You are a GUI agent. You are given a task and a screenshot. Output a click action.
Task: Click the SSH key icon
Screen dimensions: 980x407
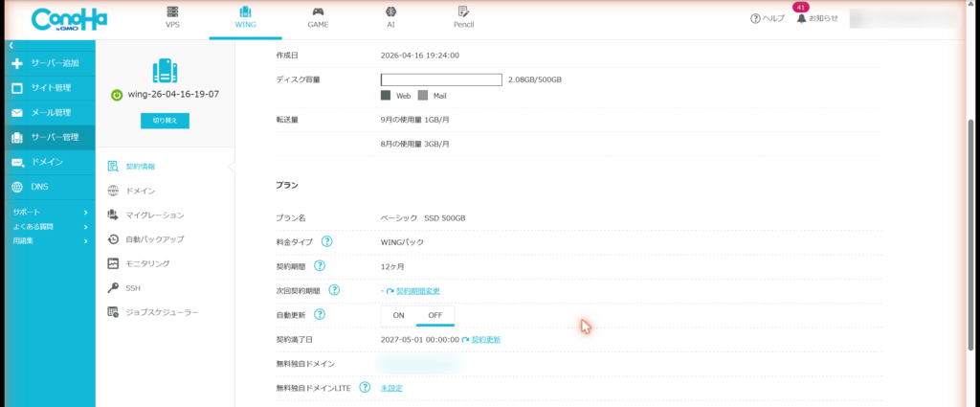tap(113, 287)
